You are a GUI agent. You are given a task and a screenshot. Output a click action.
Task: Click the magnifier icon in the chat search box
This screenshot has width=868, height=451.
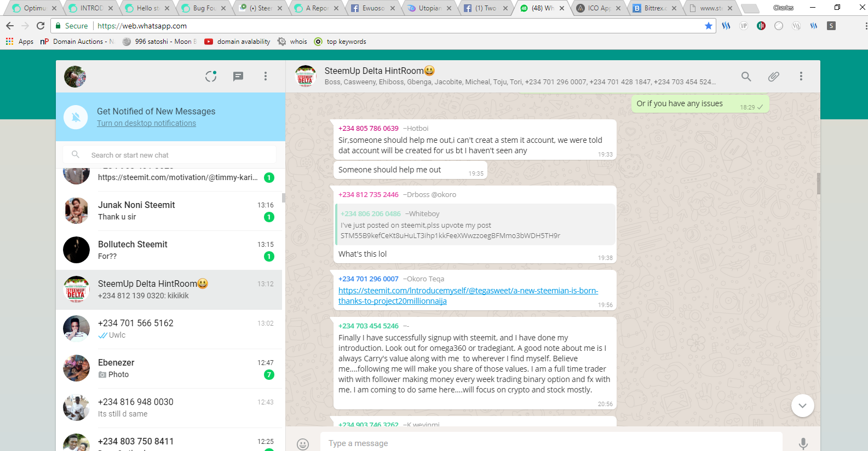[x=76, y=155]
